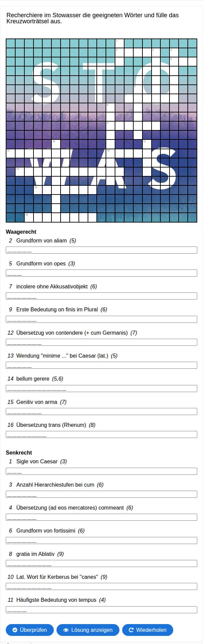The height and width of the screenshot is (644, 203).
Task: Select crossword cell numbered 16
Action: (29, 217)
